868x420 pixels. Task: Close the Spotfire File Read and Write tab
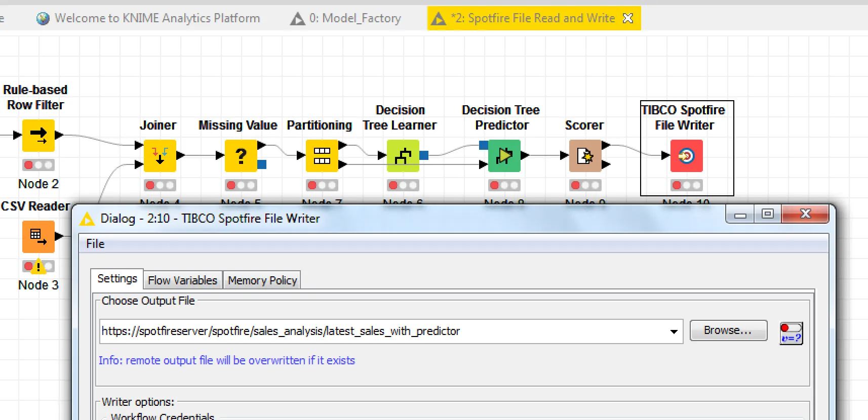628,18
